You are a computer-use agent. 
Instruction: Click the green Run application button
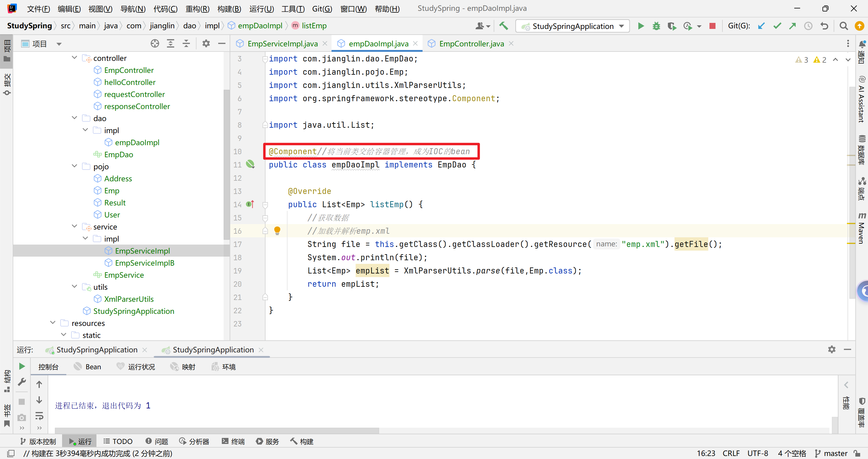point(641,26)
